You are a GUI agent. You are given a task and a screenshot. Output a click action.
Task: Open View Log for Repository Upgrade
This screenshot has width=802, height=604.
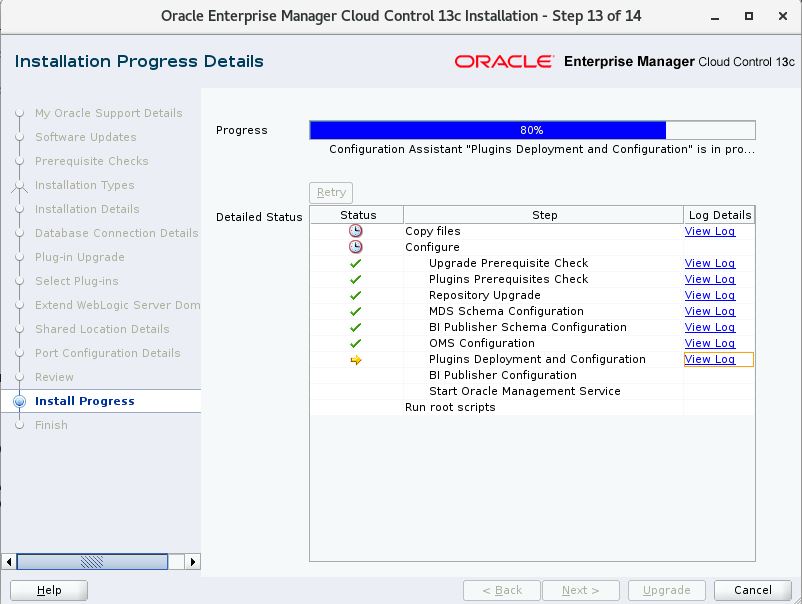point(709,295)
